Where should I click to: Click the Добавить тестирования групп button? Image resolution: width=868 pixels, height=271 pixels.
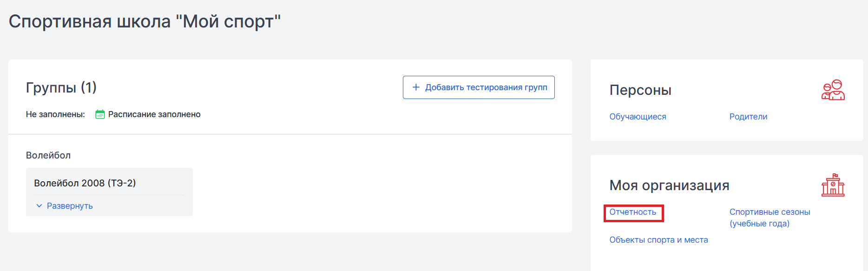pos(479,87)
